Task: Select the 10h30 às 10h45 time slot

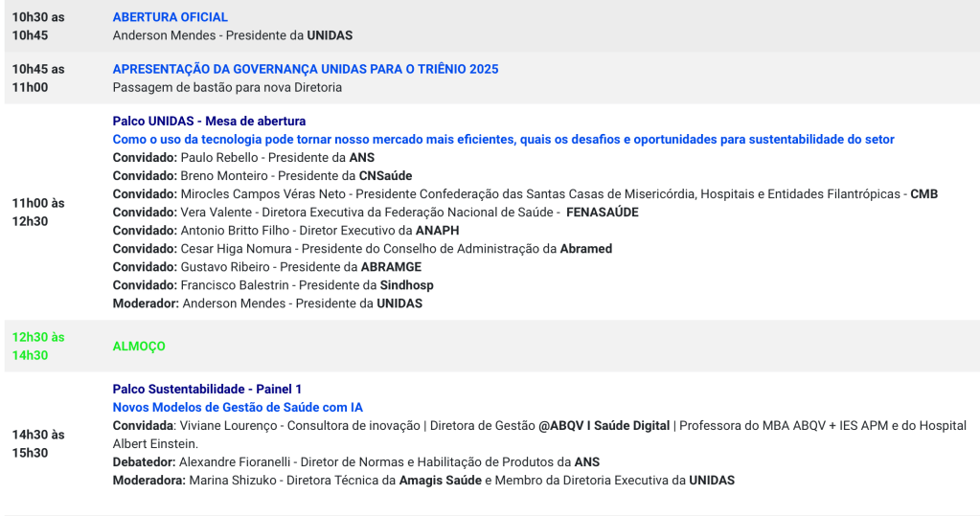Action: pos(38,26)
